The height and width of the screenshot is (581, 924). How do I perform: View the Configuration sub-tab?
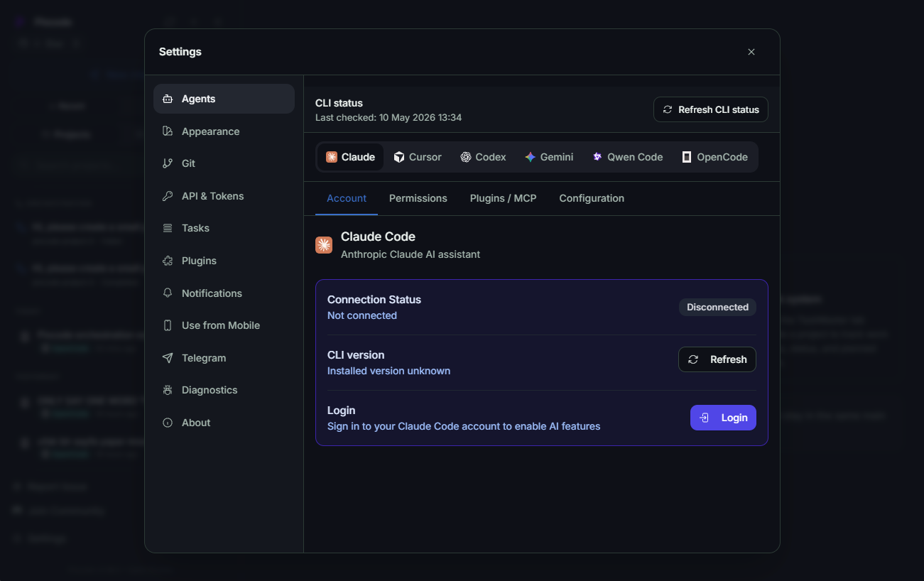point(592,198)
